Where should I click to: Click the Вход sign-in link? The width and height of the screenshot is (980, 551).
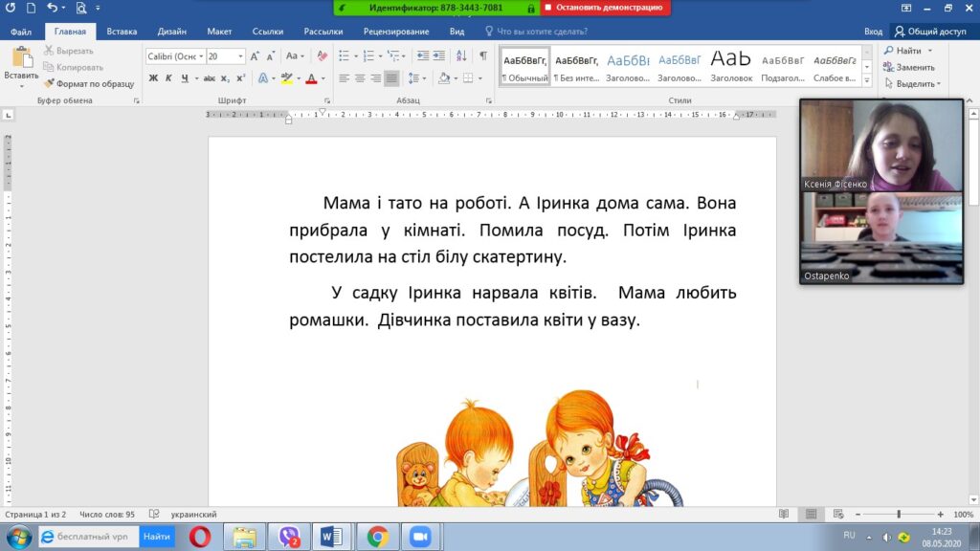873,32
